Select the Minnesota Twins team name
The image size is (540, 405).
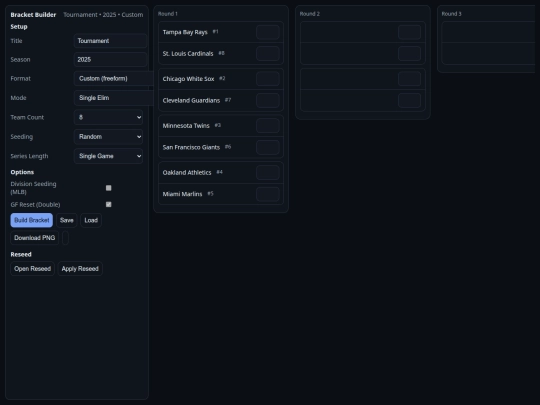point(186,126)
